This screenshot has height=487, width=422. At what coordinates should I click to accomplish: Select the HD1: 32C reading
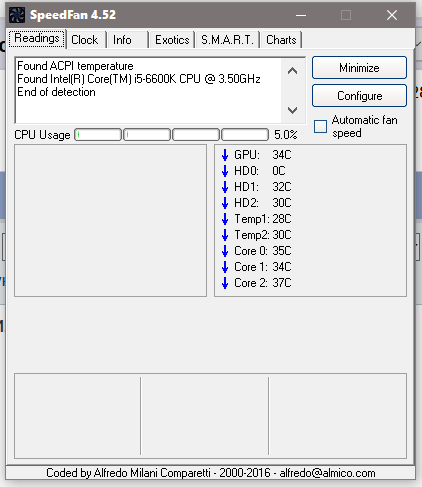(263, 187)
